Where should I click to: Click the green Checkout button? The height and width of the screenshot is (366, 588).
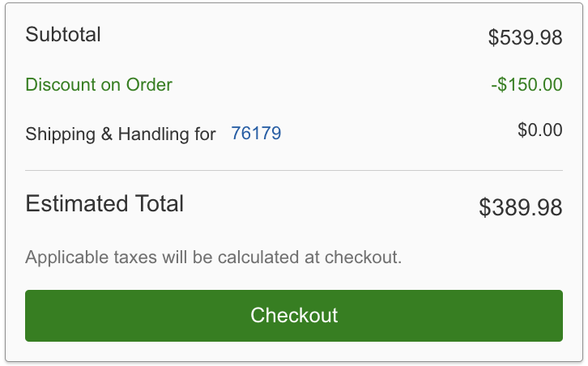click(x=293, y=315)
